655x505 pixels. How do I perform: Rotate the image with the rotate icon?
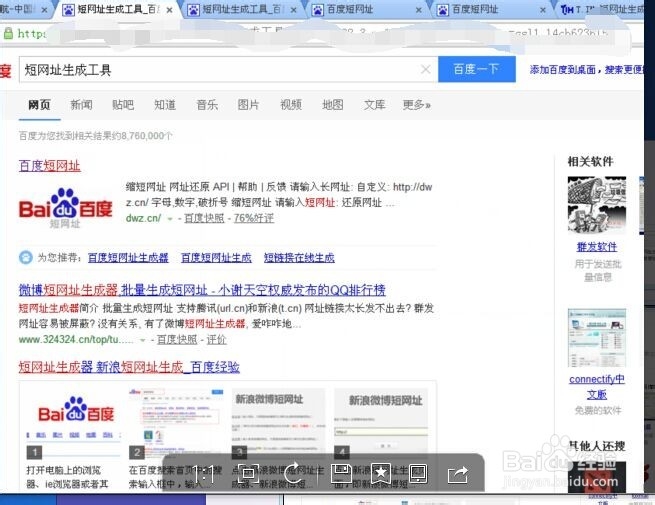point(294,474)
